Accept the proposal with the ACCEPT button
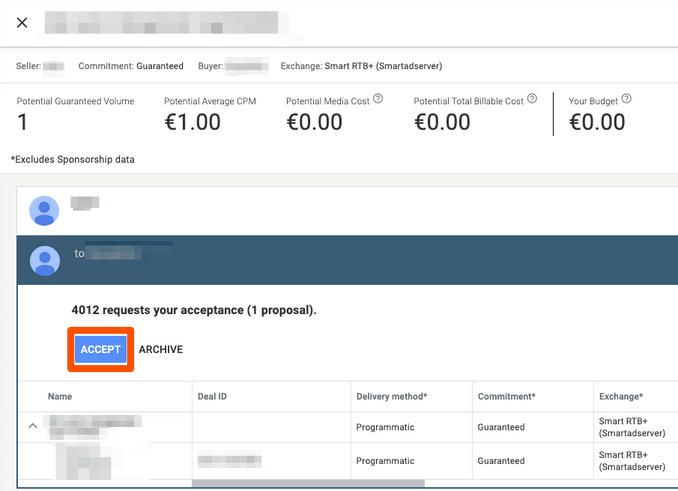The height and width of the screenshot is (491, 678). [x=100, y=350]
